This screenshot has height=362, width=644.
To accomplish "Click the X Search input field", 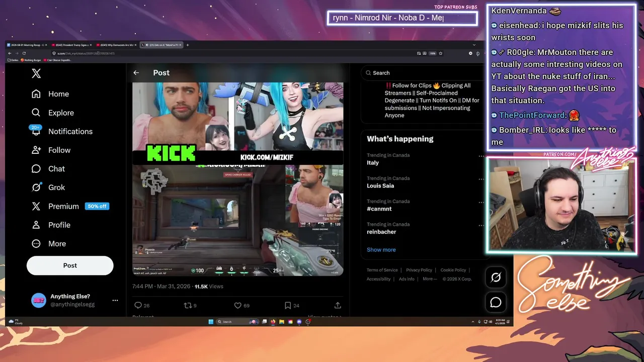I will point(422,73).
